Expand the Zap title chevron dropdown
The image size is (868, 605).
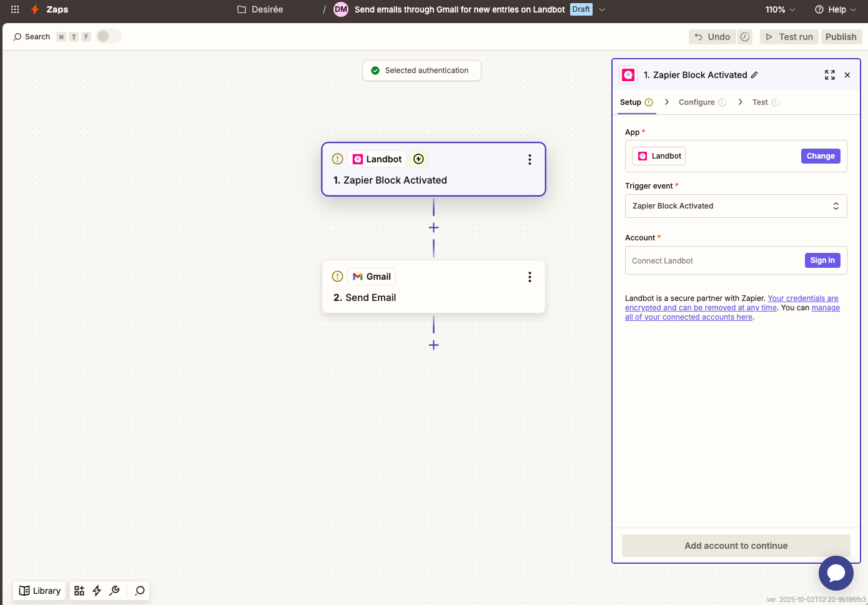[602, 9]
